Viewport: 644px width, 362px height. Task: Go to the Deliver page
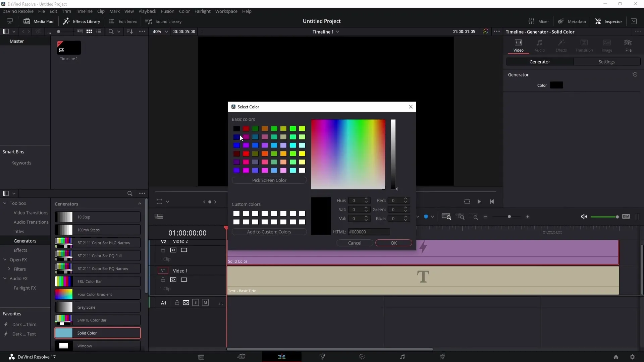pyautogui.click(x=442, y=357)
